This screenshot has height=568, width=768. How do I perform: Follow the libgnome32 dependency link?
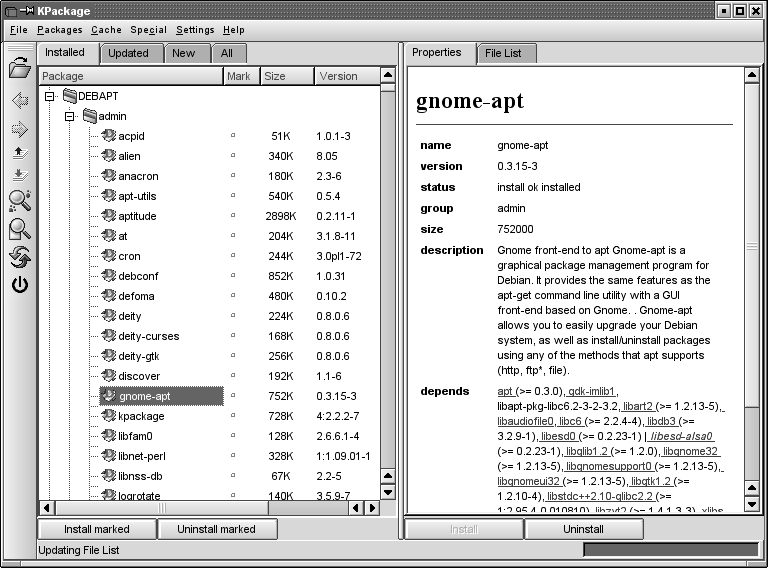coord(690,451)
